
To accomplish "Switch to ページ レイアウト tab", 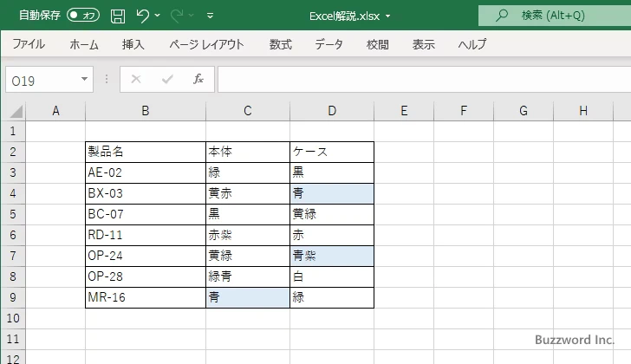I will click(206, 44).
